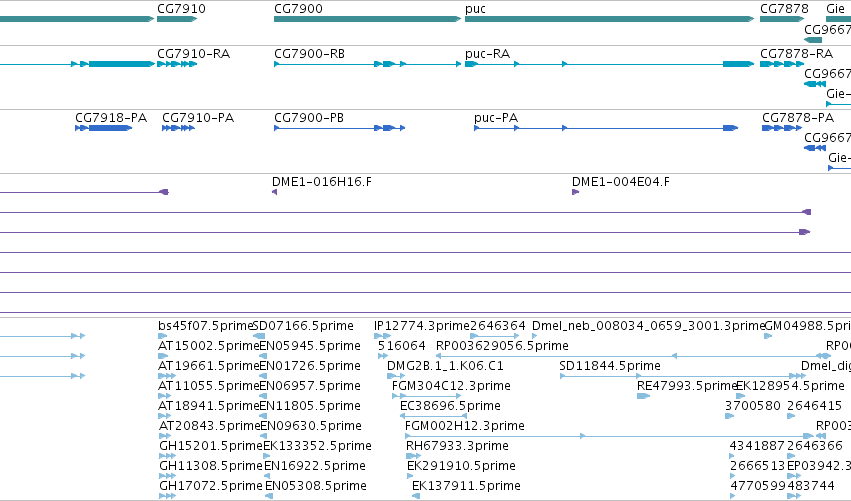851x501 pixels.
Task: Select the puc-RA transcript label
Action: pos(487,54)
